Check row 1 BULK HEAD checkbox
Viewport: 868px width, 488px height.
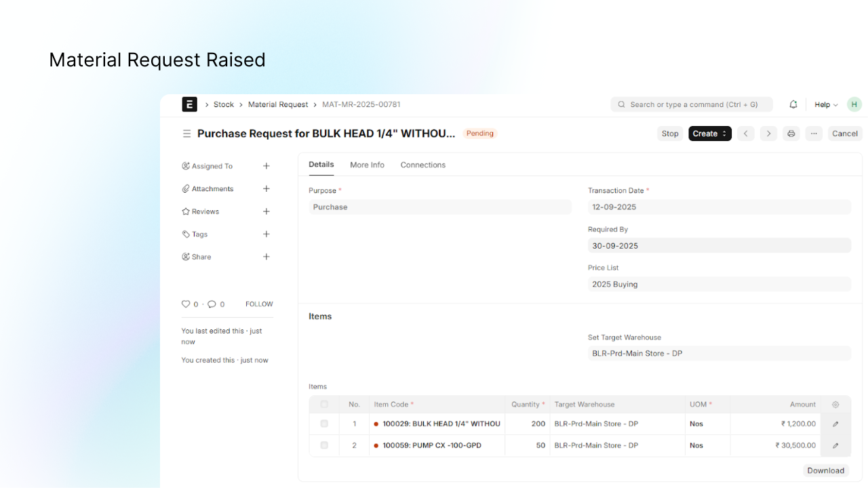pyautogui.click(x=324, y=424)
